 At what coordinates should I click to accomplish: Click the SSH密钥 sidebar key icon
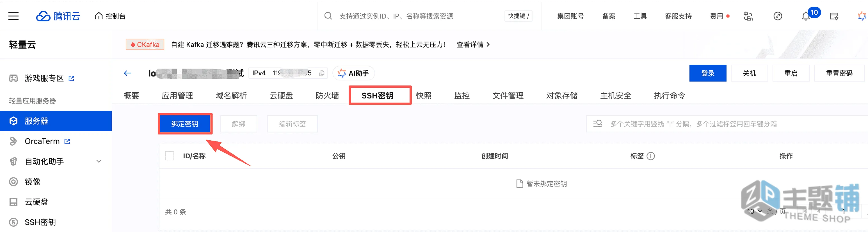point(13,222)
